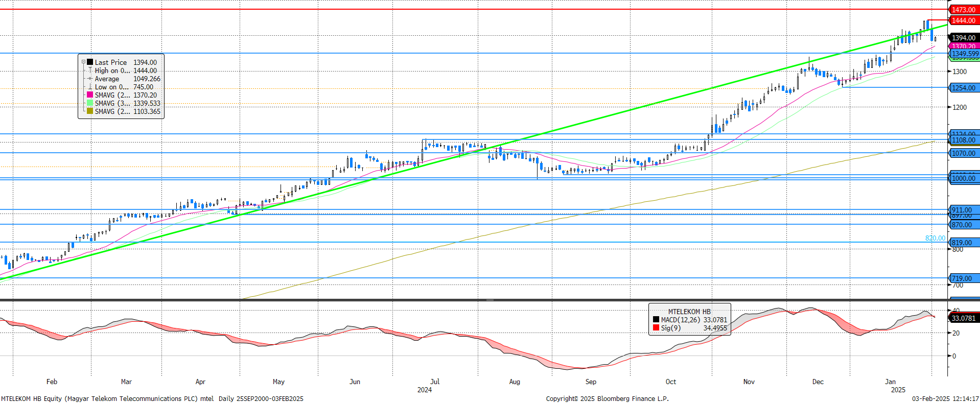
Task: Select the Average legend label
Action: [107, 79]
